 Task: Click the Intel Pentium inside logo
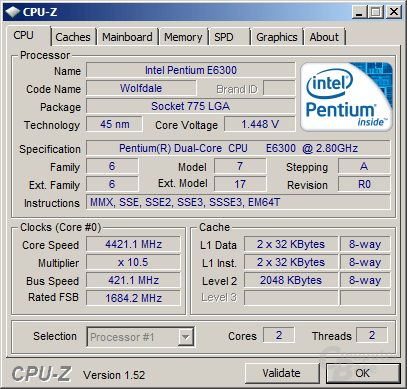[x=346, y=97]
